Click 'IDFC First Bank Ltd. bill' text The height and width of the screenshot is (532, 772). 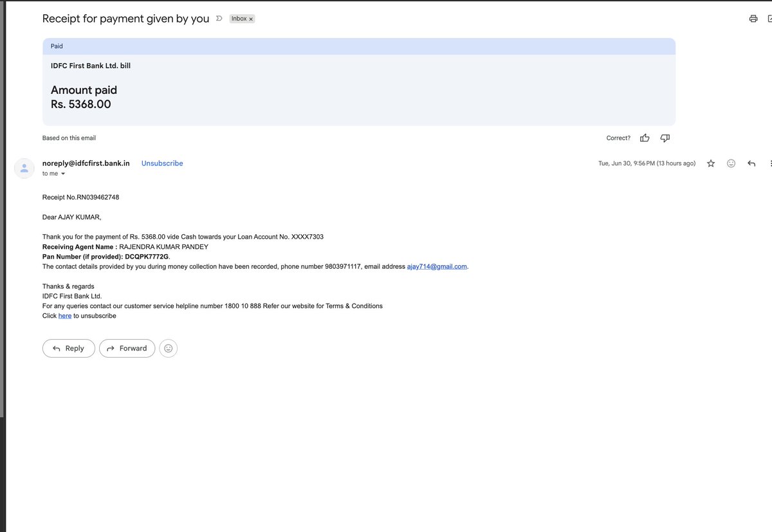click(x=91, y=66)
